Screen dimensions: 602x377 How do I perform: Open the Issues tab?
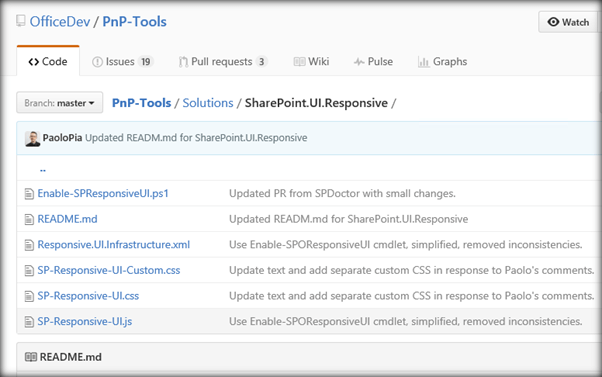tap(123, 61)
